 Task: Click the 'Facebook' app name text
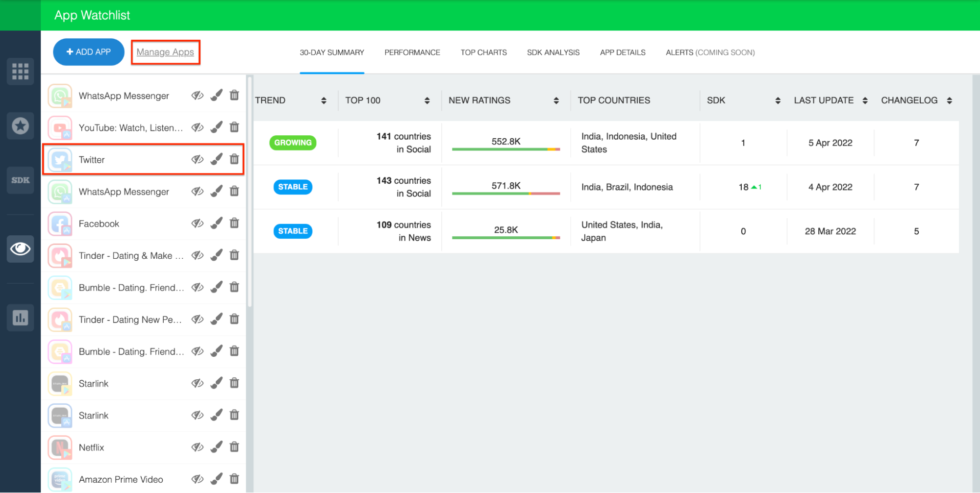pos(99,224)
